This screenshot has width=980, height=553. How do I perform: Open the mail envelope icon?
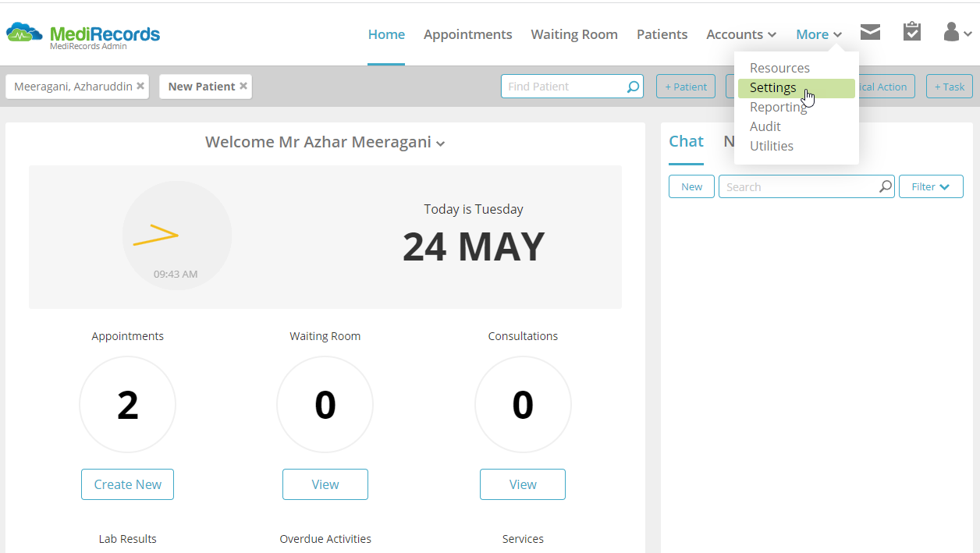click(871, 32)
